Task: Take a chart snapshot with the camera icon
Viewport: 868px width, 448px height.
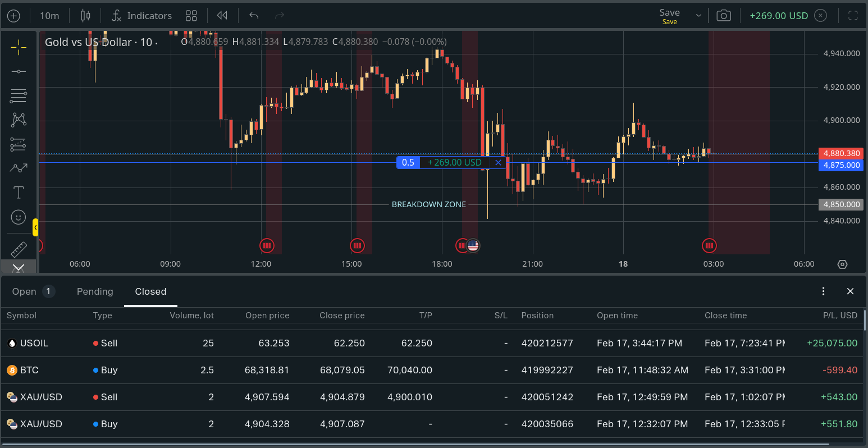Action: tap(724, 16)
